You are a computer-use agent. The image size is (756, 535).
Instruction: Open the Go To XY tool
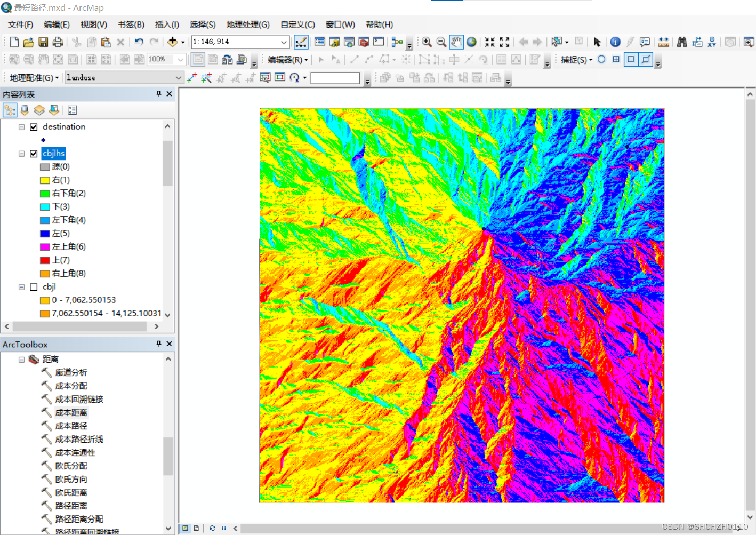tap(712, 42)
